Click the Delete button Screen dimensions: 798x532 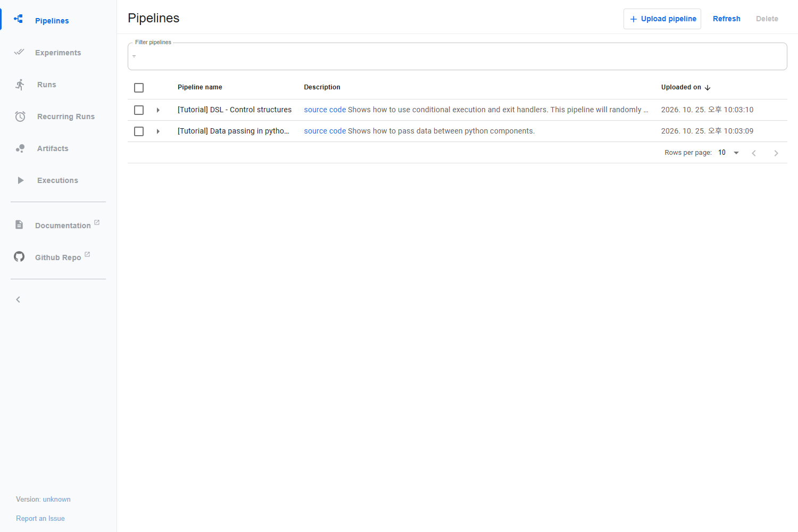pos(767,19)
